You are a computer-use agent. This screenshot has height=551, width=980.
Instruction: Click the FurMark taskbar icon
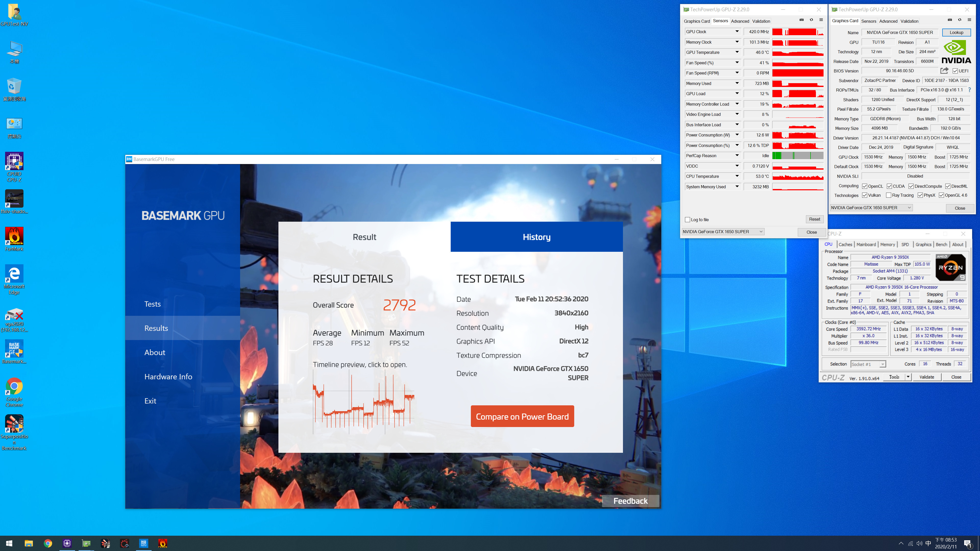[x=163, y=543]
